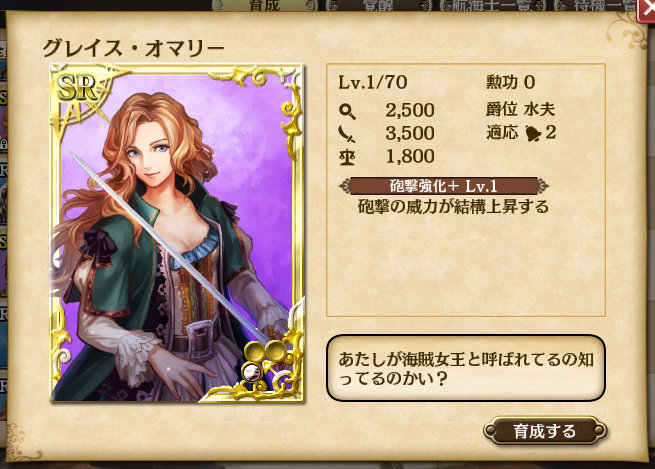The width and height of the screenshot is (655, 469).
Task: Click the cutlass combat stat icon
Action: tap(347, 134)
